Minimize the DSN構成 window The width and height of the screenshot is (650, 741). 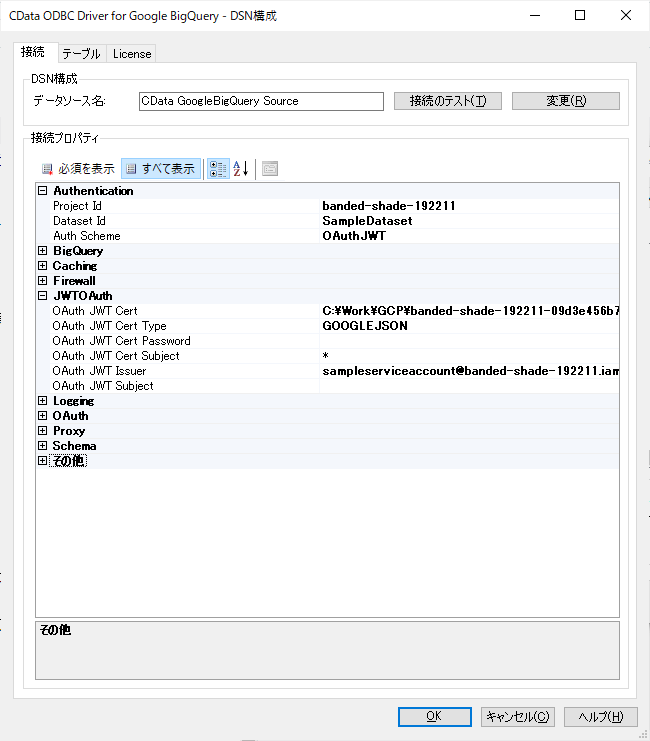[x=535, y=16]
